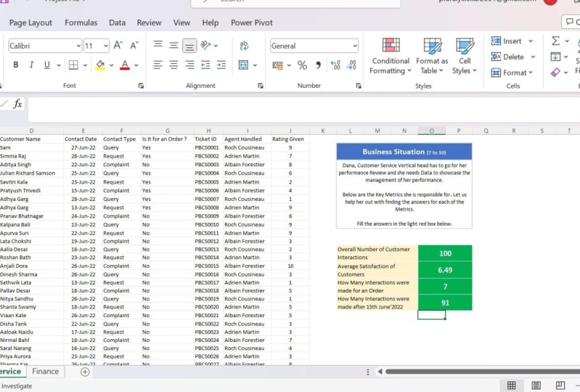Open View ribbon tab
The image size is (580, 392).
[x=181, y=23]
